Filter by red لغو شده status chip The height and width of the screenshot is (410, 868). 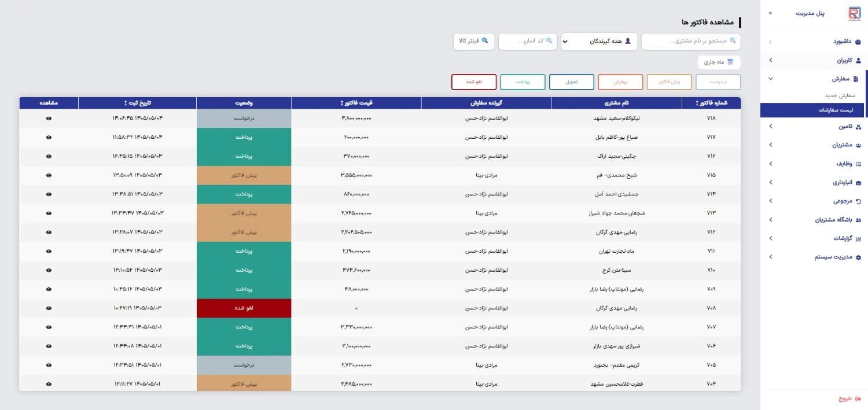[474, 82]
